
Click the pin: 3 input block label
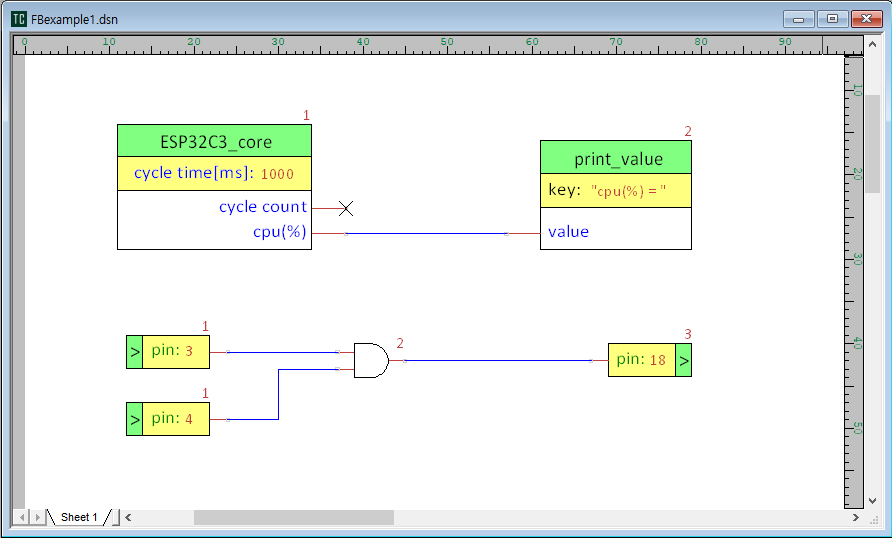pos(172,350)
